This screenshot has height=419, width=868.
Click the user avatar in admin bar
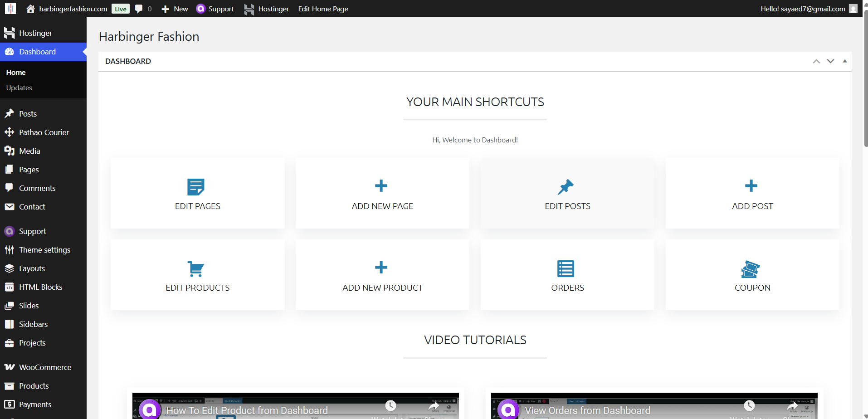click(853, 9)
